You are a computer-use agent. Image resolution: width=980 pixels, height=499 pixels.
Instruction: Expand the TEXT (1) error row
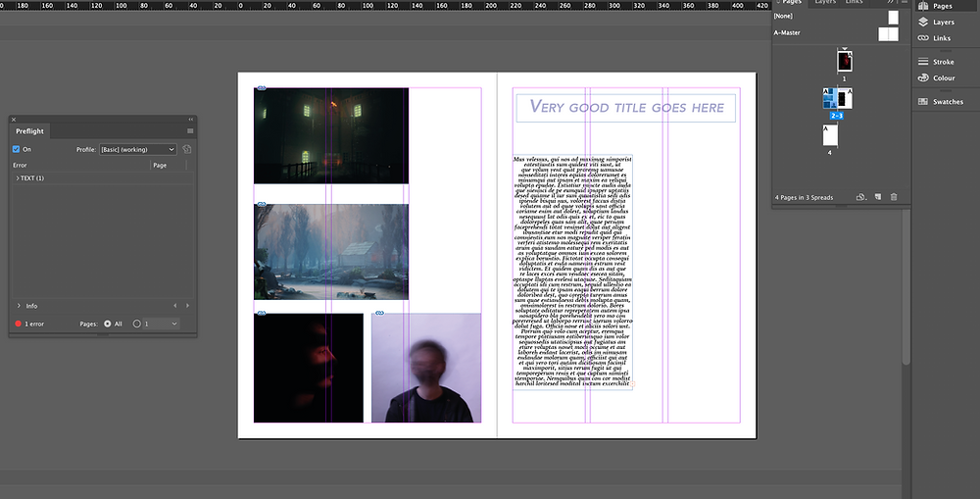click(x=18, y=178)
